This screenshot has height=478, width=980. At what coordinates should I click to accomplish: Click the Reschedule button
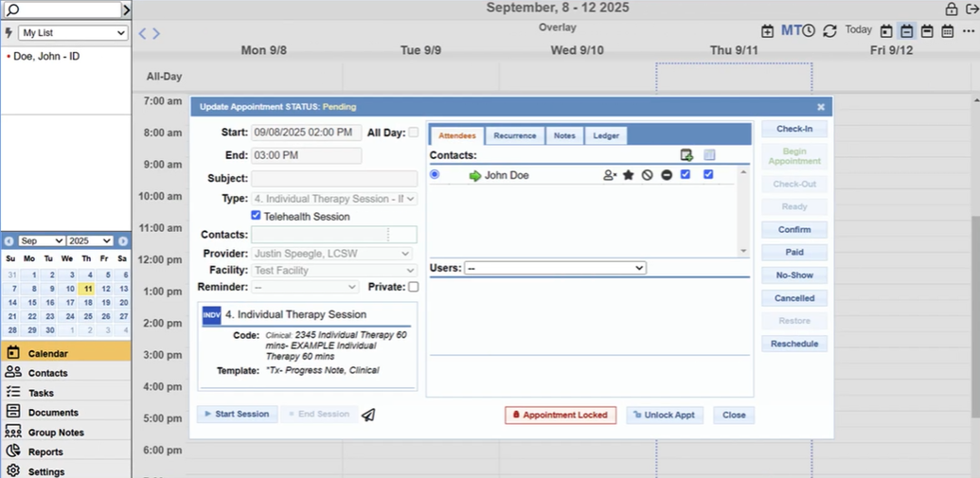[x=794, y=344]
